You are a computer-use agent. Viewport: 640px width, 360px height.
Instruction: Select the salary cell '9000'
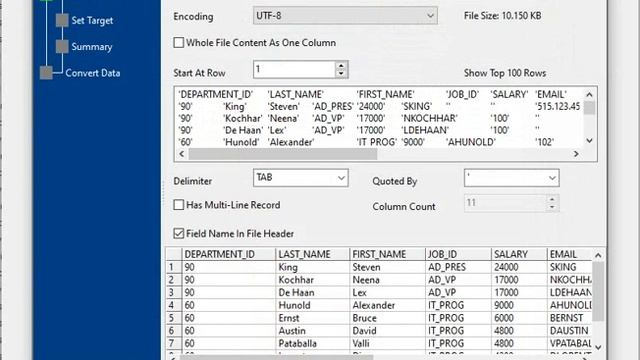(x=519, y=305)
